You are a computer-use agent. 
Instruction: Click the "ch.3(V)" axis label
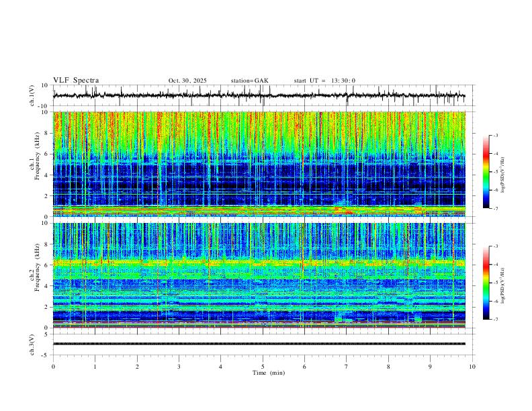tap(32, 345)
